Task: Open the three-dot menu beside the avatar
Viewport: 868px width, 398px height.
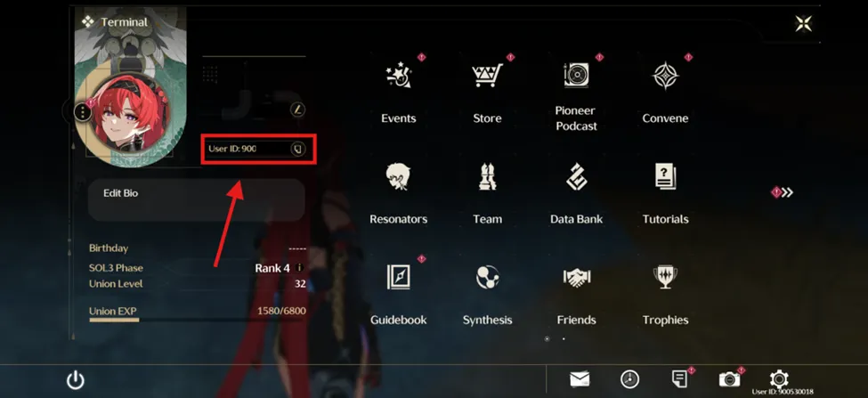Action: [83, 112]
